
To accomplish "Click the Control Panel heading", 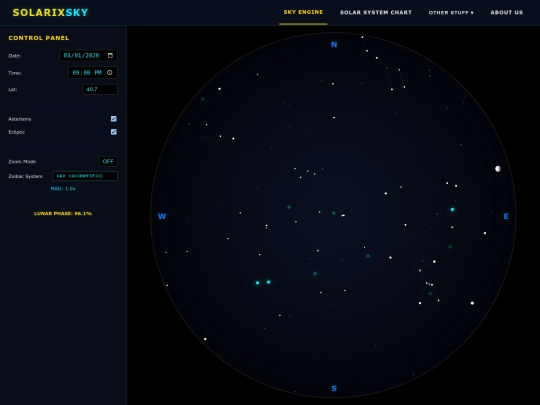I will click(x=39, y=38).
